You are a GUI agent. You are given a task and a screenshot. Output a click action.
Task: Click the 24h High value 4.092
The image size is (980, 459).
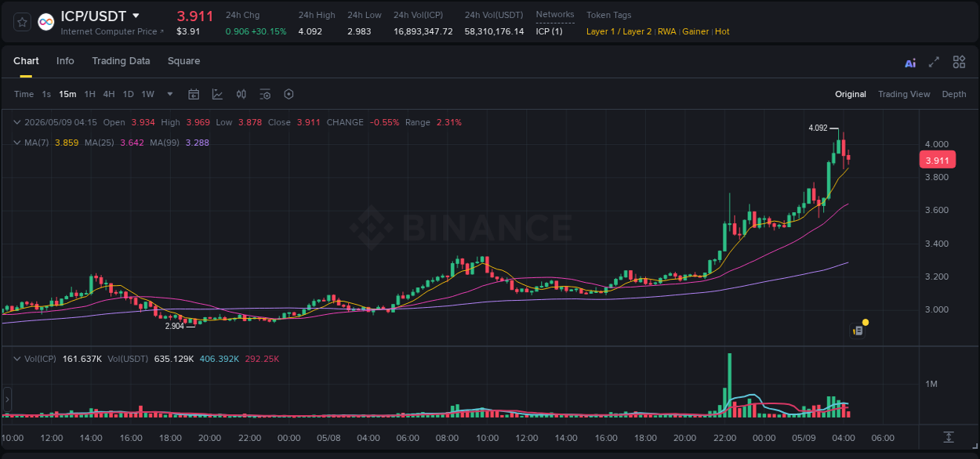click(x=310, y=31)
